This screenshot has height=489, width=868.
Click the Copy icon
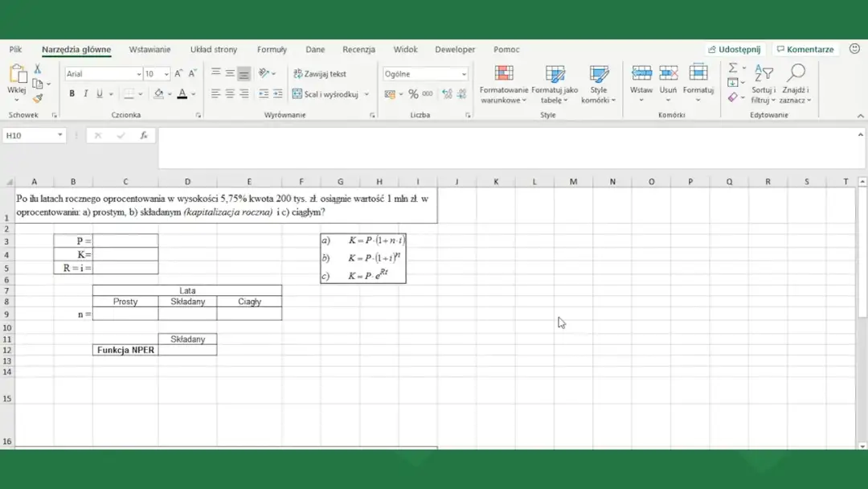pos(38,84)
